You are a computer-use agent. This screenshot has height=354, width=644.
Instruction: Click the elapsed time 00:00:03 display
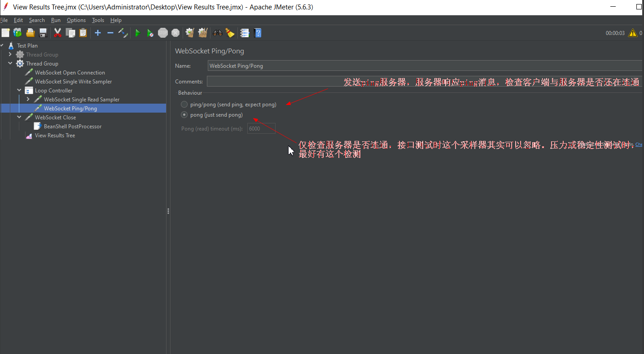(615, 33)
